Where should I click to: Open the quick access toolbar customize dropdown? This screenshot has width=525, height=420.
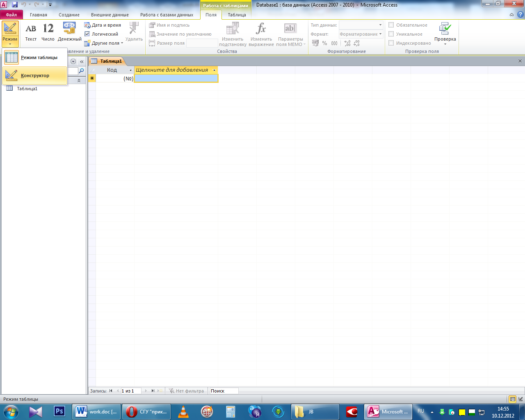tap(50, 5)
